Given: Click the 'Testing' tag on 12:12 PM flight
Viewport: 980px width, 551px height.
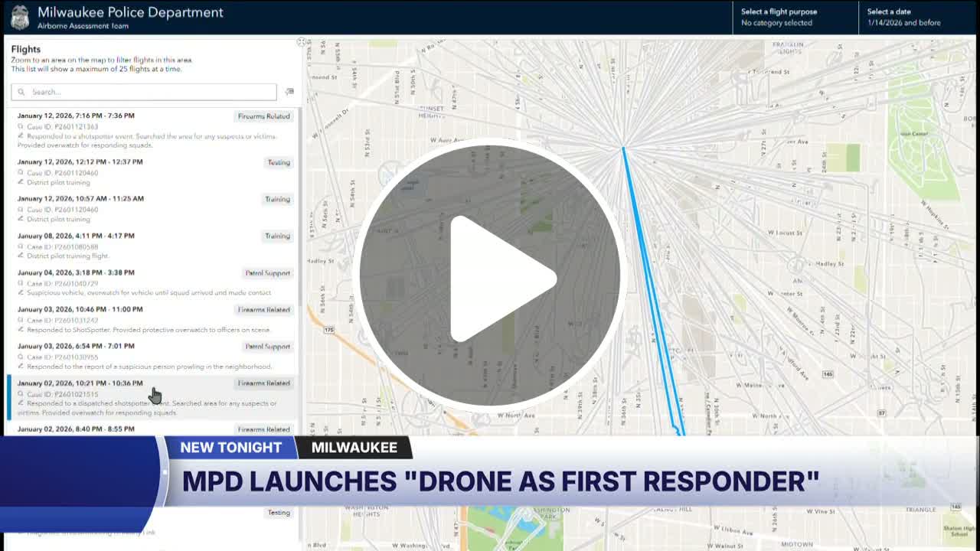Looking at the screenshot, I should (278, 162).
